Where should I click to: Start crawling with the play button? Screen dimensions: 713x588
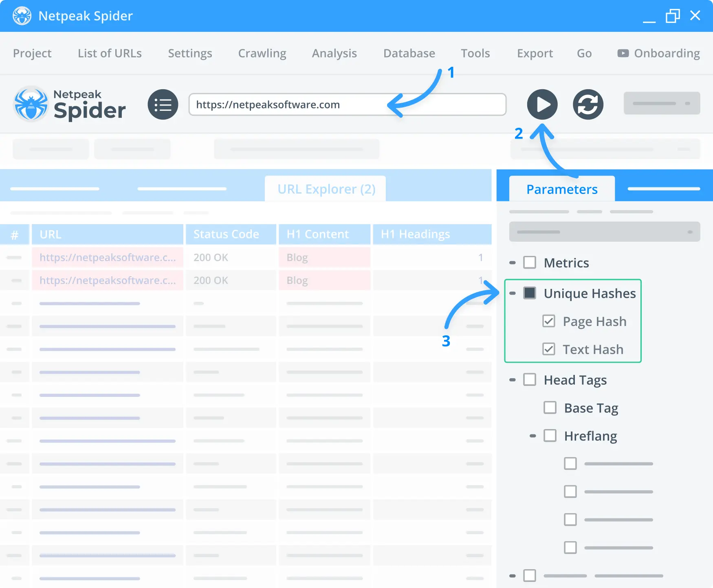pos(542,104)
